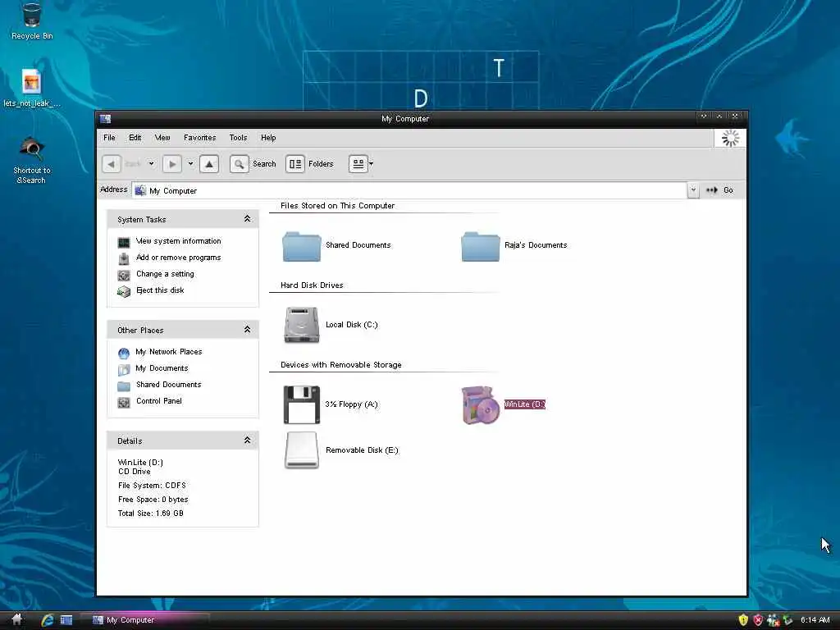Select the 3½ Floppy (A:) icon
This screenshot has height=630, width=840.
click(302, 404)
